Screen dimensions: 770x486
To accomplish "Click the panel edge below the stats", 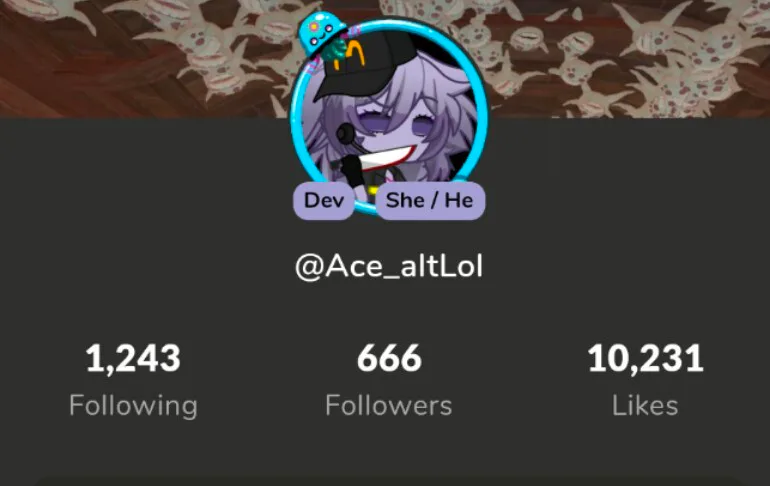I will coord(385,481).
